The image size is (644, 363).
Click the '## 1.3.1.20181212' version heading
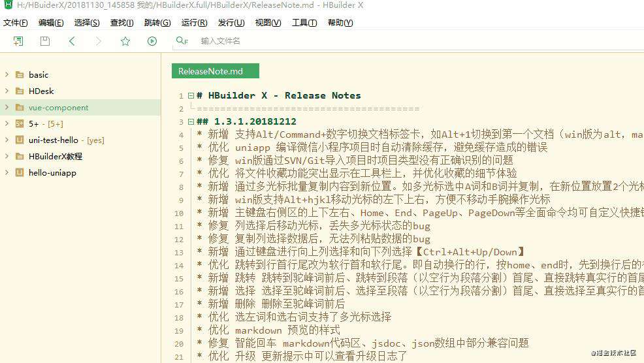(246, 121)
